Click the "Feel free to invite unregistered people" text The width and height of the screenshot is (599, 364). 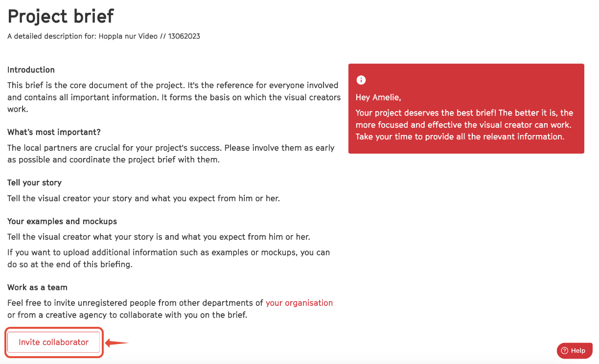coord(170,309)
